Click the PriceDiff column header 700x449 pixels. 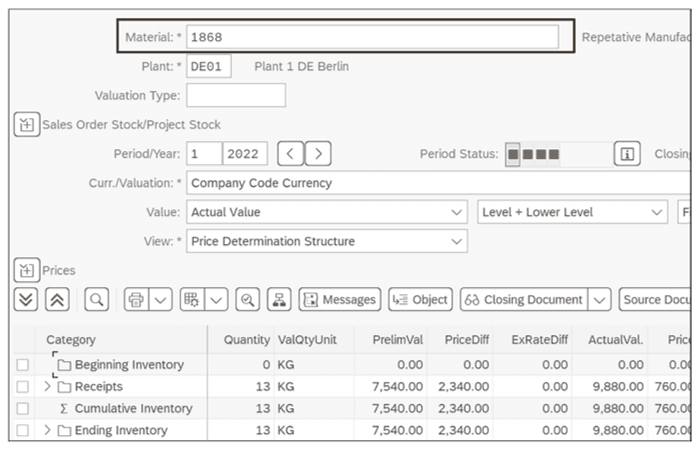pyautogui.click(x=467, y=340)
